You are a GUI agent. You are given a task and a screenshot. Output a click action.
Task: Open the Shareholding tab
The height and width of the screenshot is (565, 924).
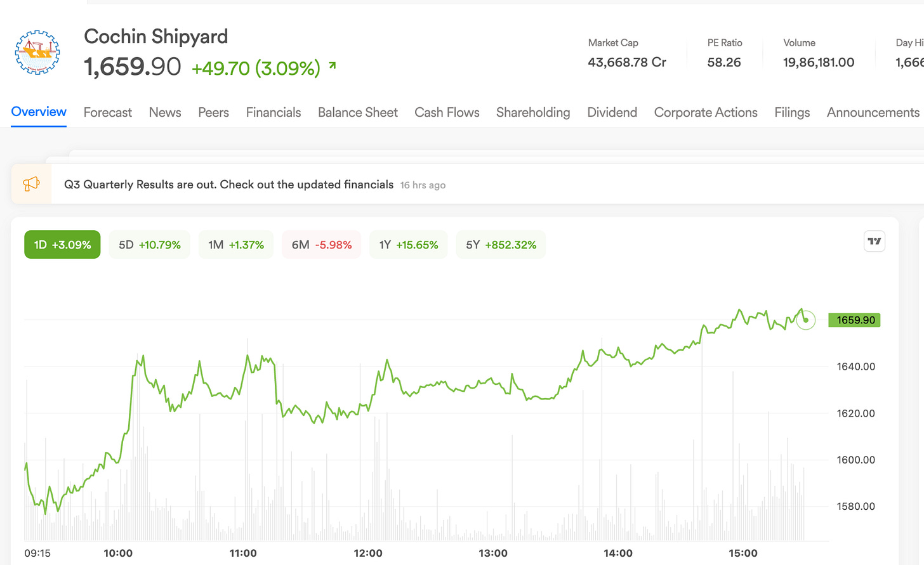[x=533, y=112]
